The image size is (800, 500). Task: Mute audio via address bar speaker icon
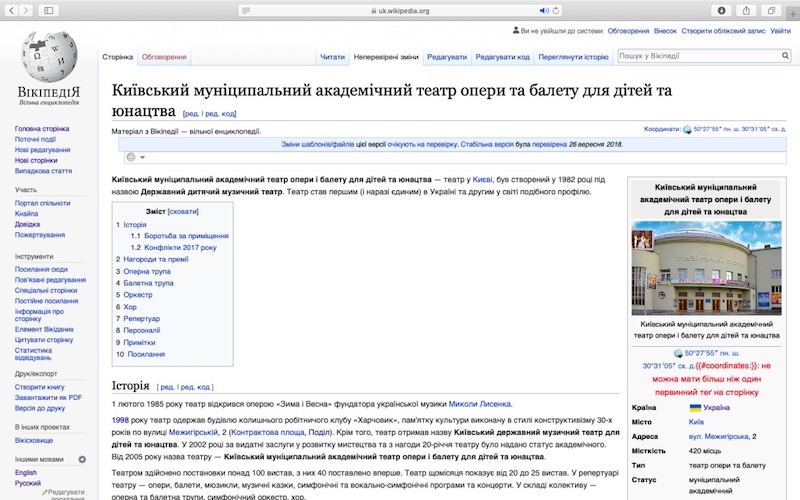pos(544,10)
